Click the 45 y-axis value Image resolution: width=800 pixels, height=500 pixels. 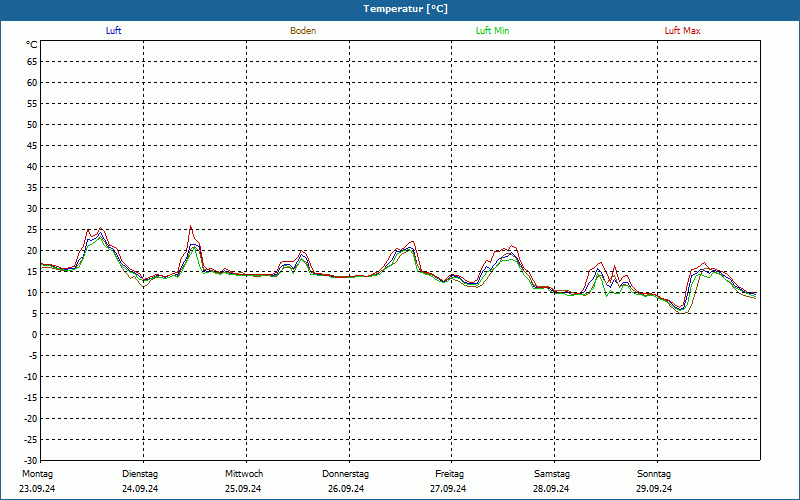click(32, 145)
